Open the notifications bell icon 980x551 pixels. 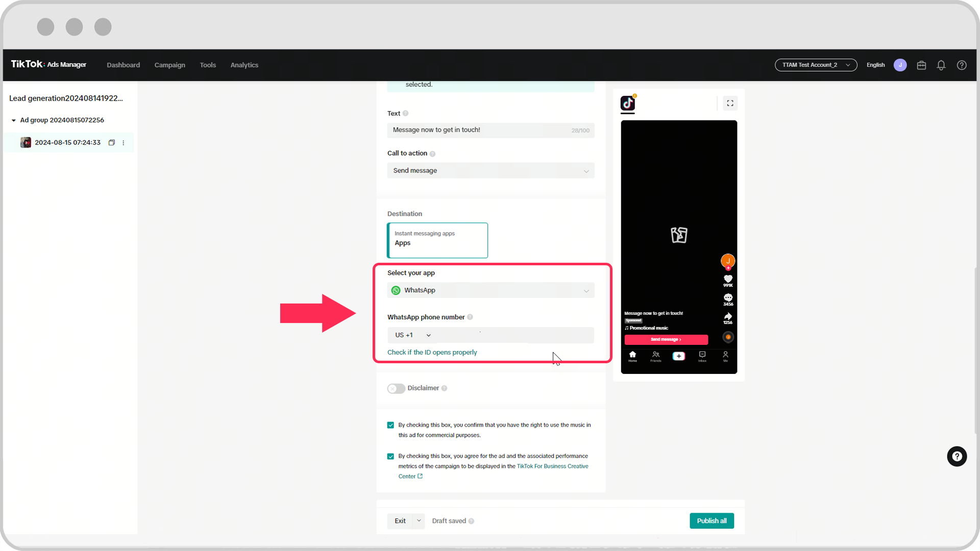[941, 65]
